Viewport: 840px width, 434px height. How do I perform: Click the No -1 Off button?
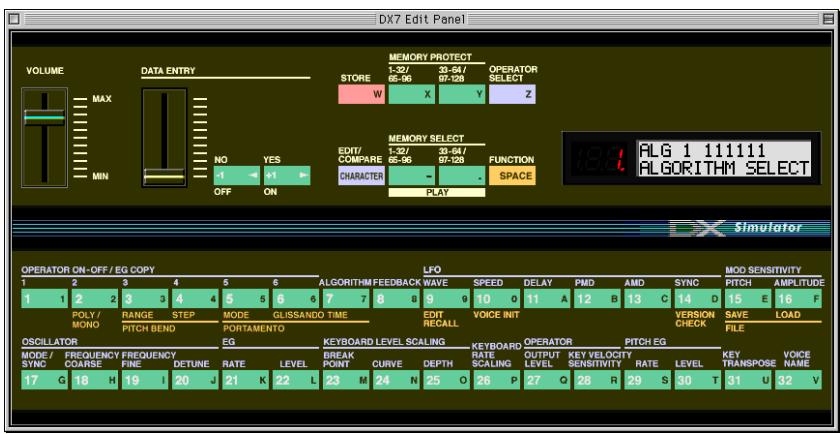pos(237,176)
